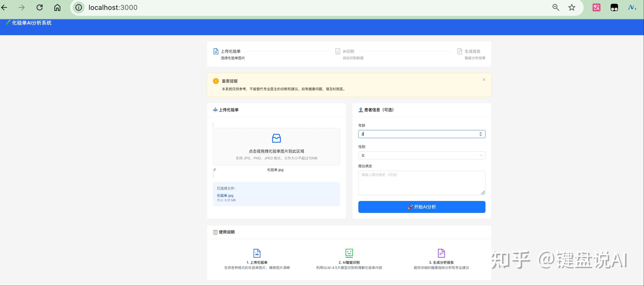Open the 性别 gender dropdown

422,155
